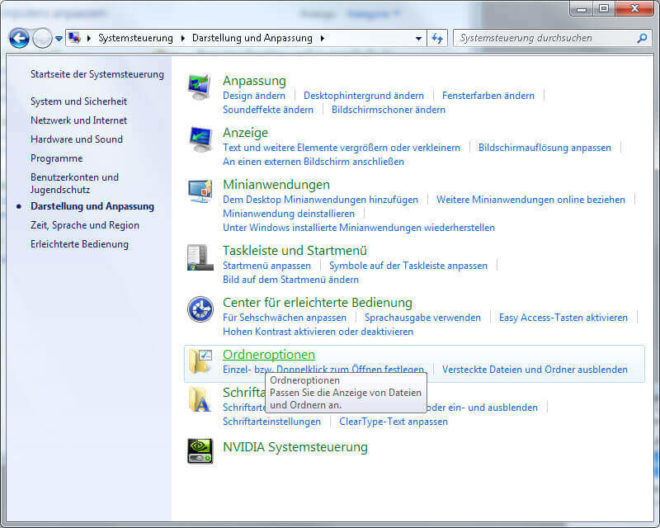
Task: Click Easy Access-Tasten aktivieren
Action: pyautogui.click(x=563, y=317)
